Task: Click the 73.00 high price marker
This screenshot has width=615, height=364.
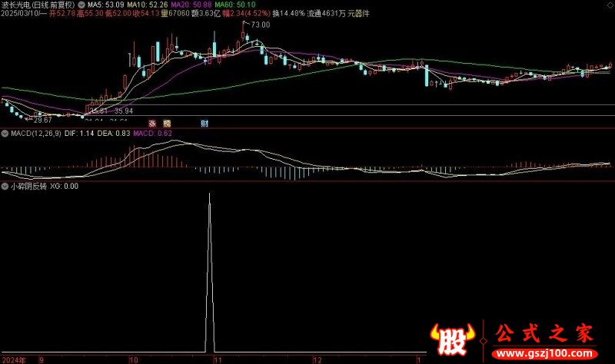Action: [261, 25]
